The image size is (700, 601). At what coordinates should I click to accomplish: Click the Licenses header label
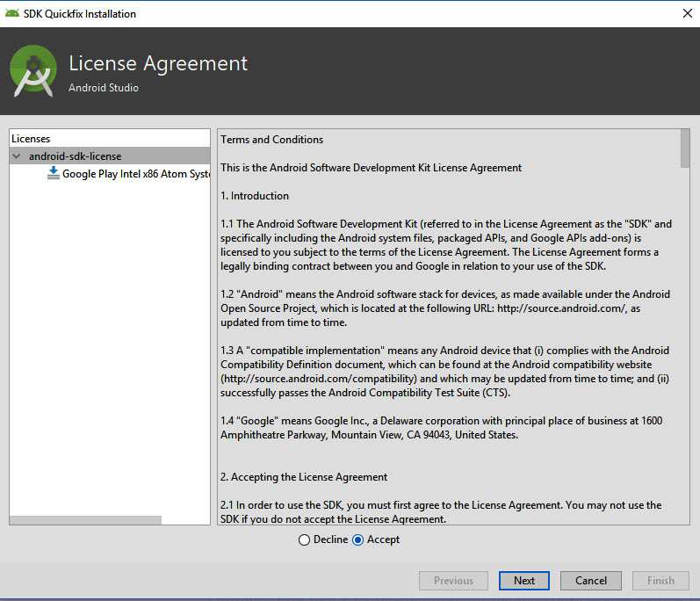pos(31,139)
